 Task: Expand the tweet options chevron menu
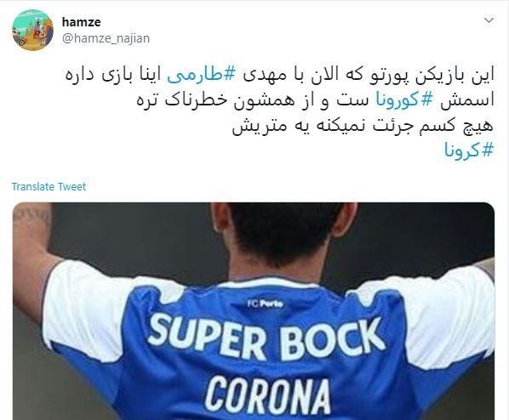[x=489, y=20]
